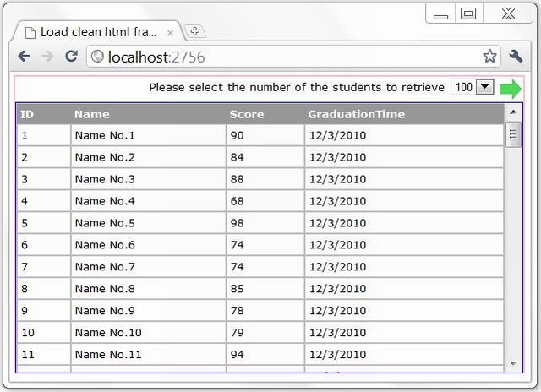Click score 94 in the Name No.11 row
The width and height of the screenshot is (541, 392).
[x=265, y=355]
